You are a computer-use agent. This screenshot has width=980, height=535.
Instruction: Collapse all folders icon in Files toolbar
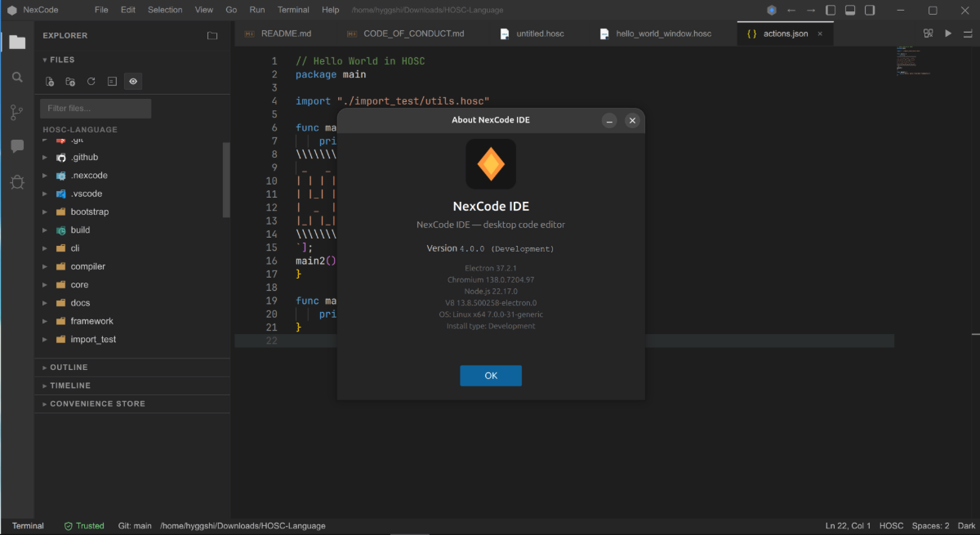point(112,82)
